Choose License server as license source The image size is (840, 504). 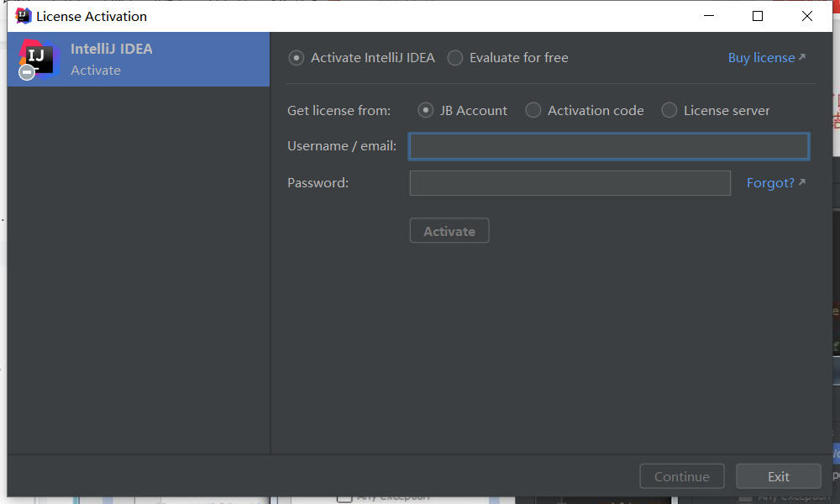click(x=669, y=110)
